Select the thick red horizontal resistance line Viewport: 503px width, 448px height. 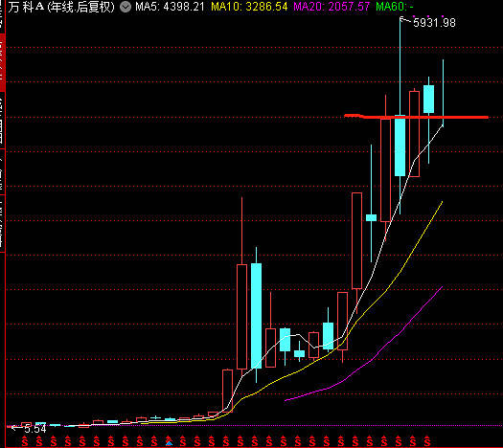coord(416,117)
